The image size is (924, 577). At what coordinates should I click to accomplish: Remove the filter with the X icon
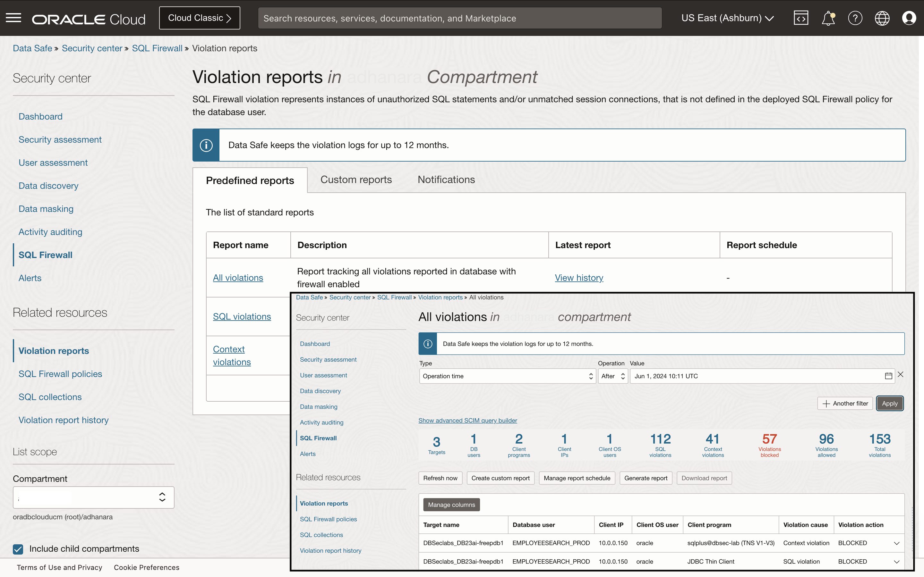click(901, 374)
